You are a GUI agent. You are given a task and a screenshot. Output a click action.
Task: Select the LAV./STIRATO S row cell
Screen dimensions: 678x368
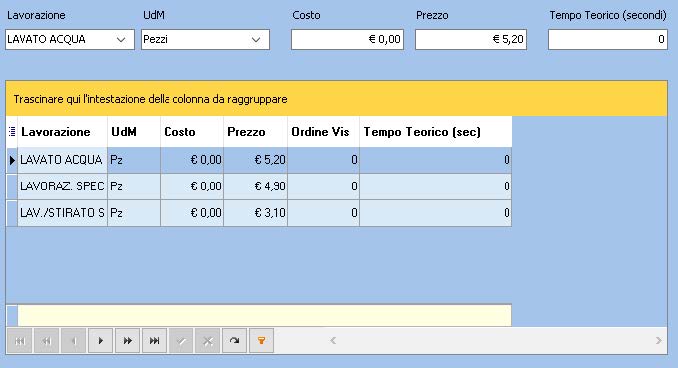pos(62,213)
